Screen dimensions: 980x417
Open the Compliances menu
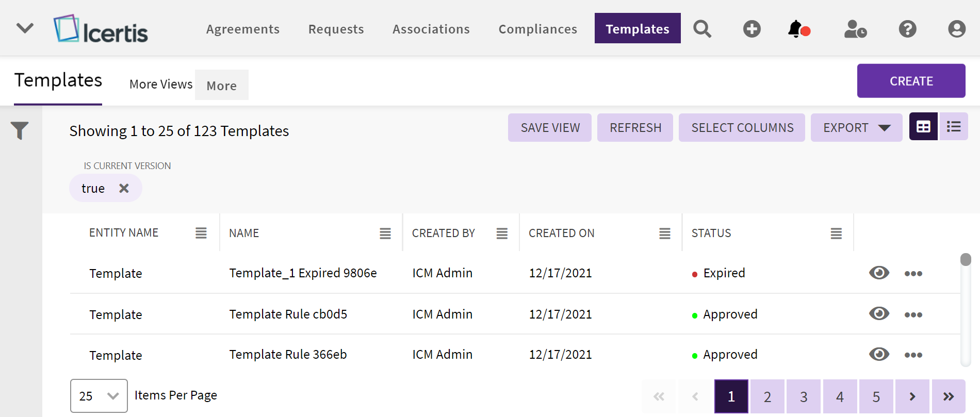(537, 29)
